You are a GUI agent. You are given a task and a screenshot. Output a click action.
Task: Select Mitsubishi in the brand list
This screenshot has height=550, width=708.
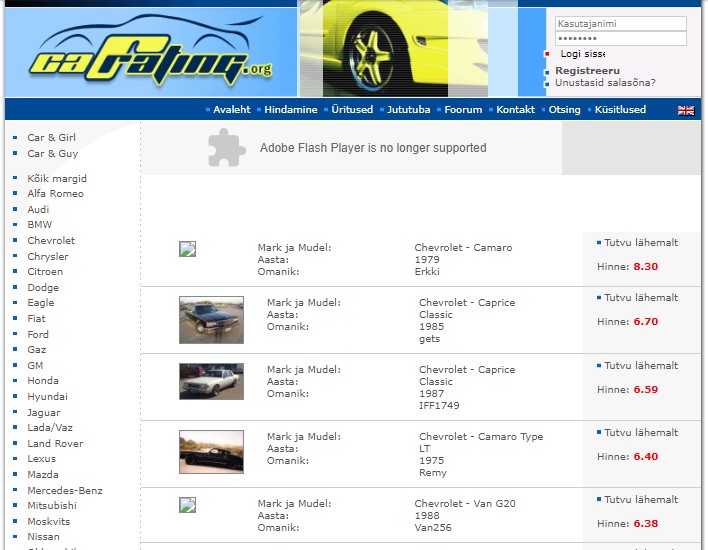tap(52, 506)
